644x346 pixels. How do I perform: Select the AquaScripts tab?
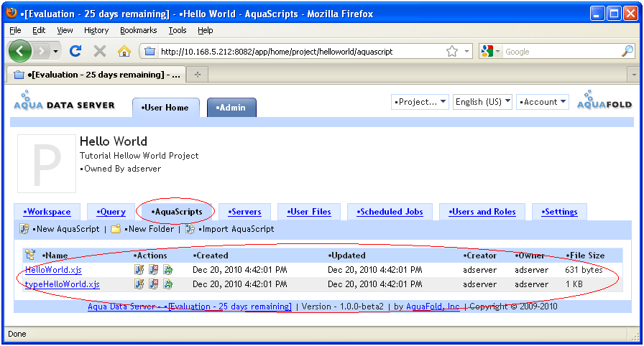click(x=177, y=212)
